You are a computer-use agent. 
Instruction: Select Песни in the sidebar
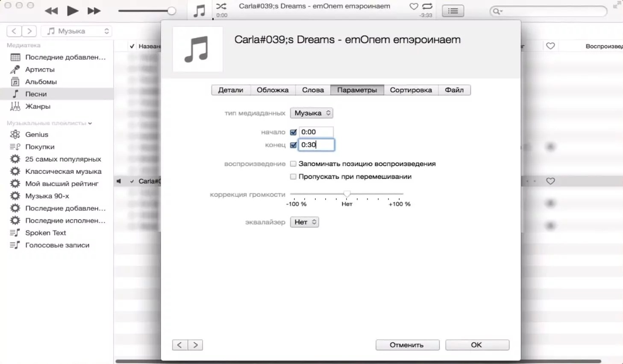pyautogui.click(x=57, y=94)
